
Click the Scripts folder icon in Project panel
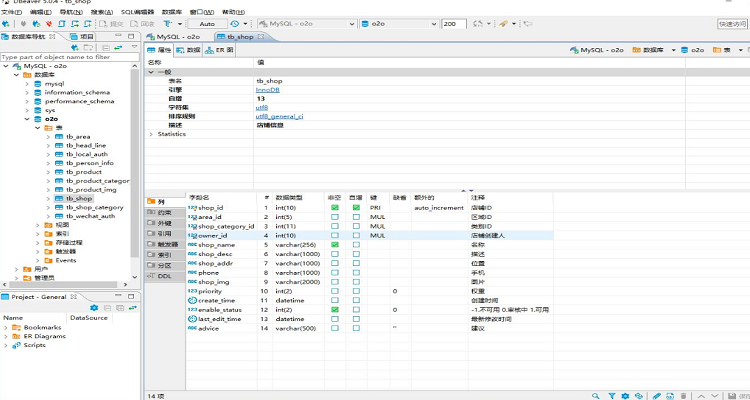(x=16, y=345)
